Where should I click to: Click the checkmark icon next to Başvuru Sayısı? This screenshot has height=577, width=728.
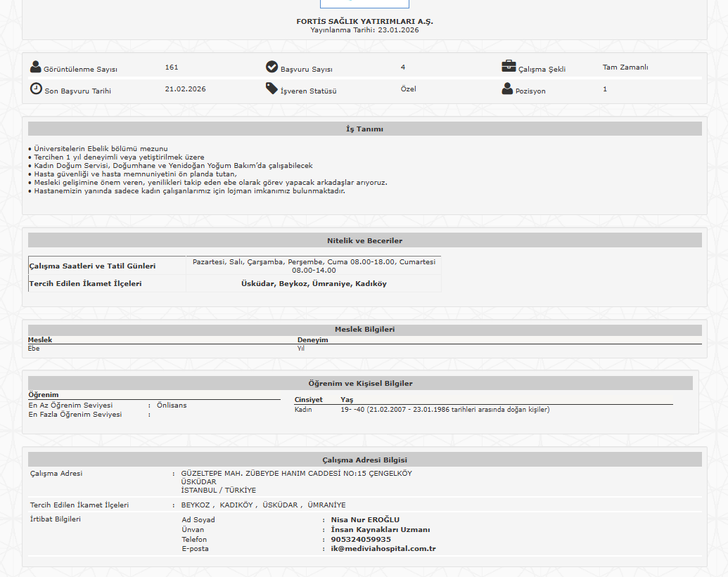point(272,67)
